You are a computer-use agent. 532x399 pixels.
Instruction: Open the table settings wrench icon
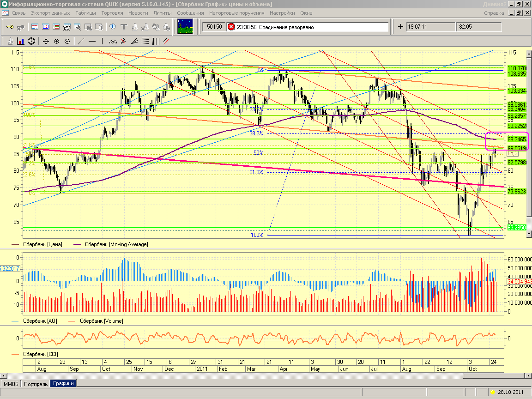[x=78, y=27]
